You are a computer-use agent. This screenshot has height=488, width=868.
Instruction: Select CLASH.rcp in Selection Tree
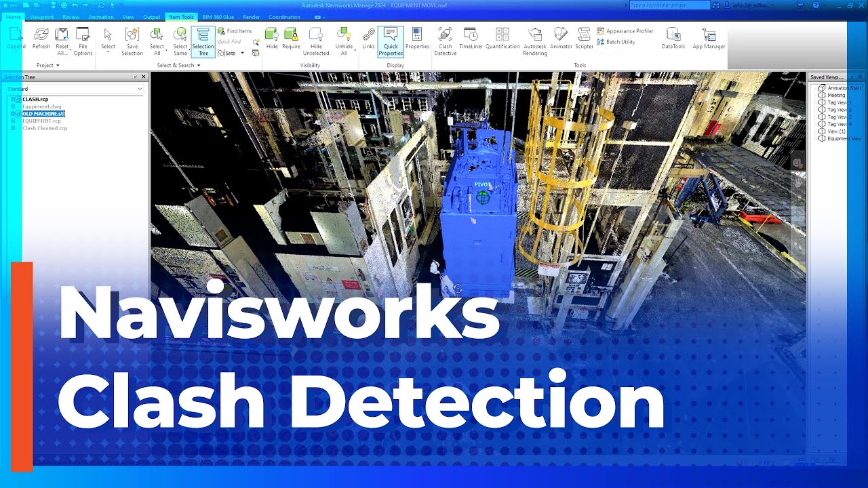[35, 100]
